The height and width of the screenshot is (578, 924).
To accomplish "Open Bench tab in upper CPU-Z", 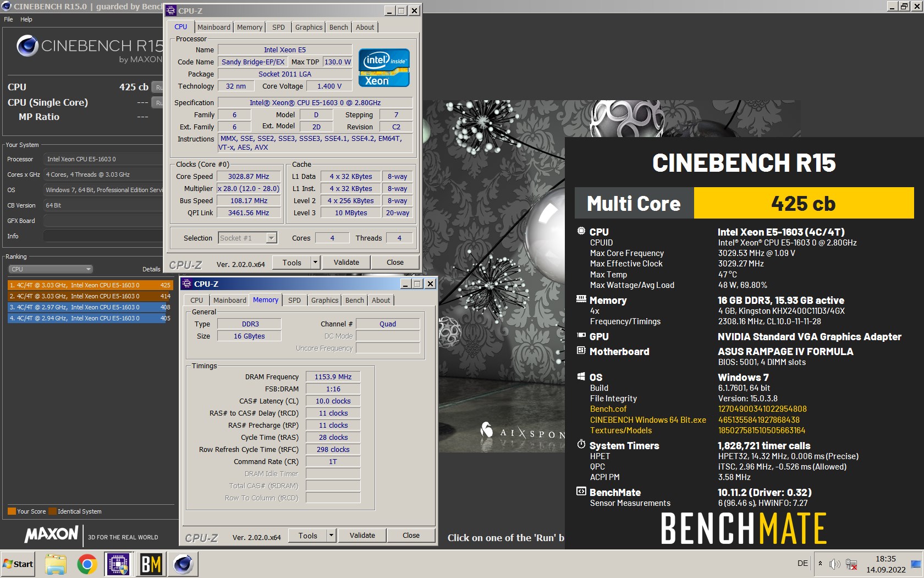I will coord(339,28).
